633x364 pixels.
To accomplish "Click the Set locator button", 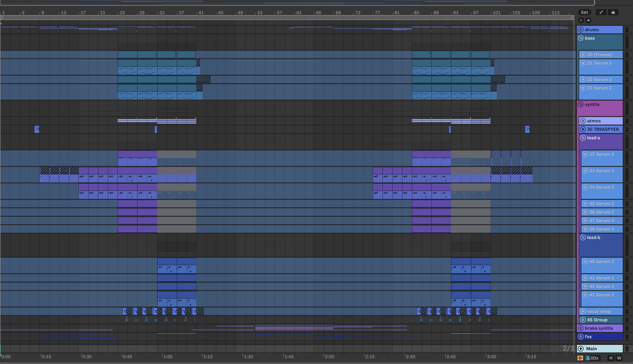I will point(584,12).
